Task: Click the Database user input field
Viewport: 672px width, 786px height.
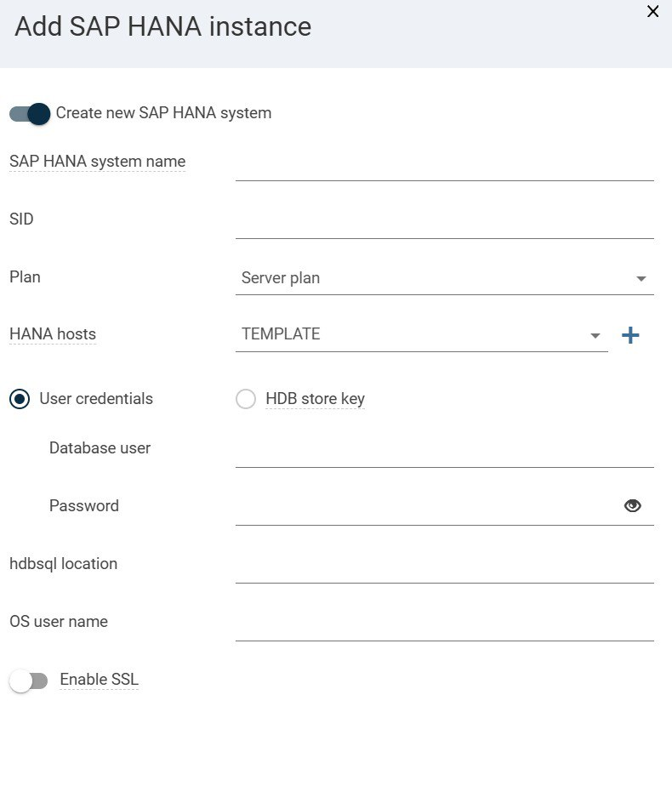Action: (x=445, y=454)
